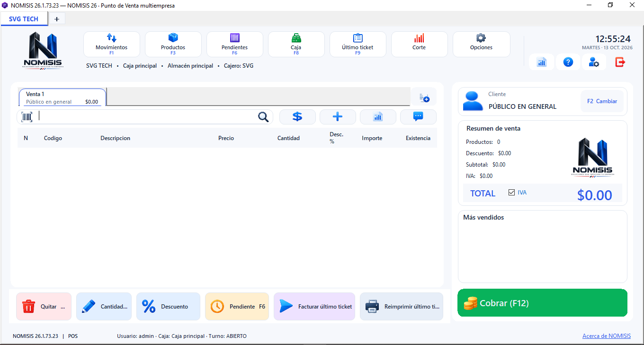Click the blue plus add button

coord(338,117)
